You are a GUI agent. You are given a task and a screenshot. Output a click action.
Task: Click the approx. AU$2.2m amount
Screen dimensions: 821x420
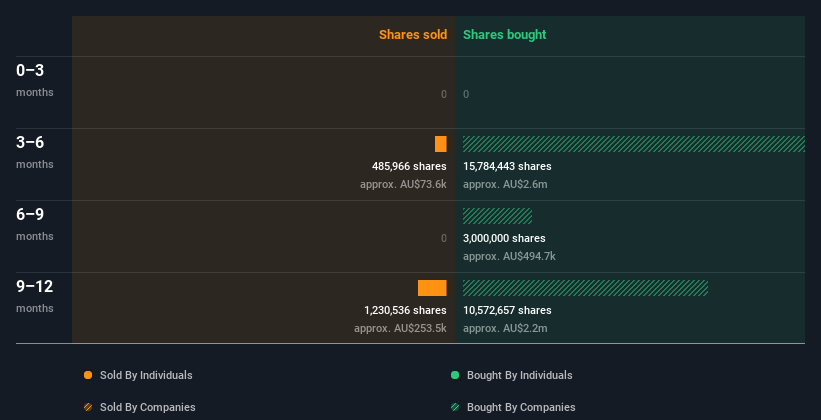[x=505, y=328]
